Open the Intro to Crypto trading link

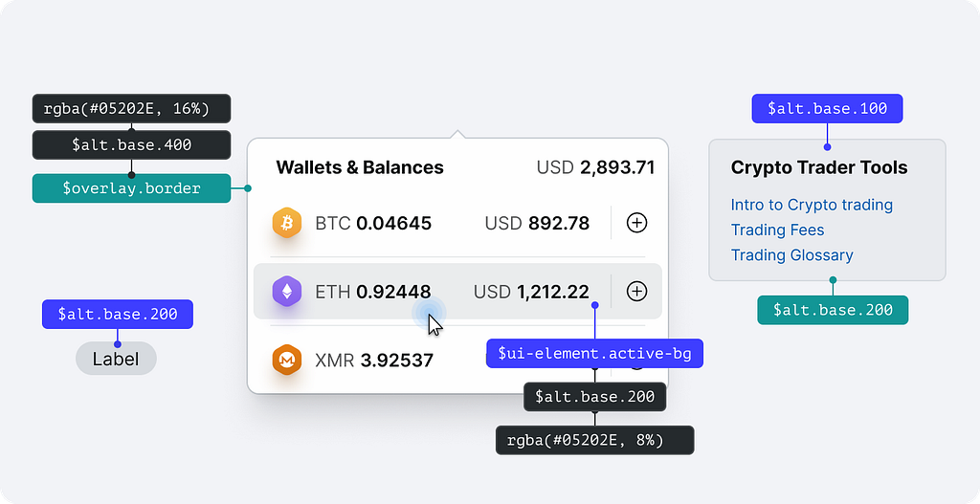click(x=812, y=205)
